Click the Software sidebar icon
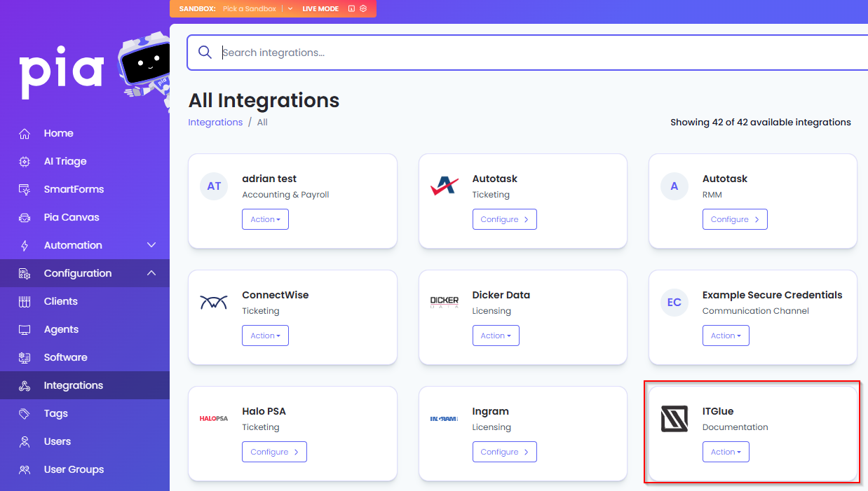The height and width of the screenshot is (491, 868). [25, 357]
